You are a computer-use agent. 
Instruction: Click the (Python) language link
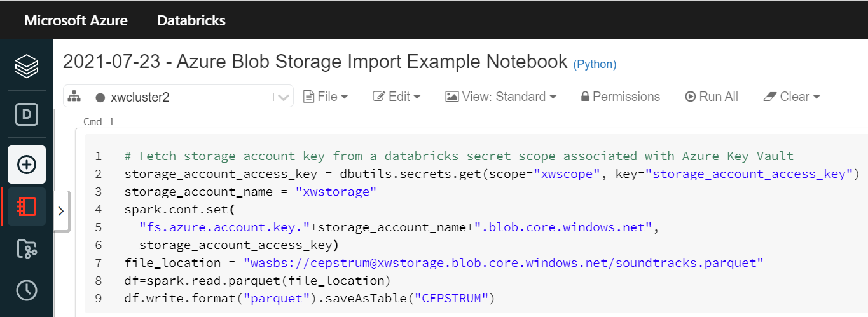pos(595,64)
